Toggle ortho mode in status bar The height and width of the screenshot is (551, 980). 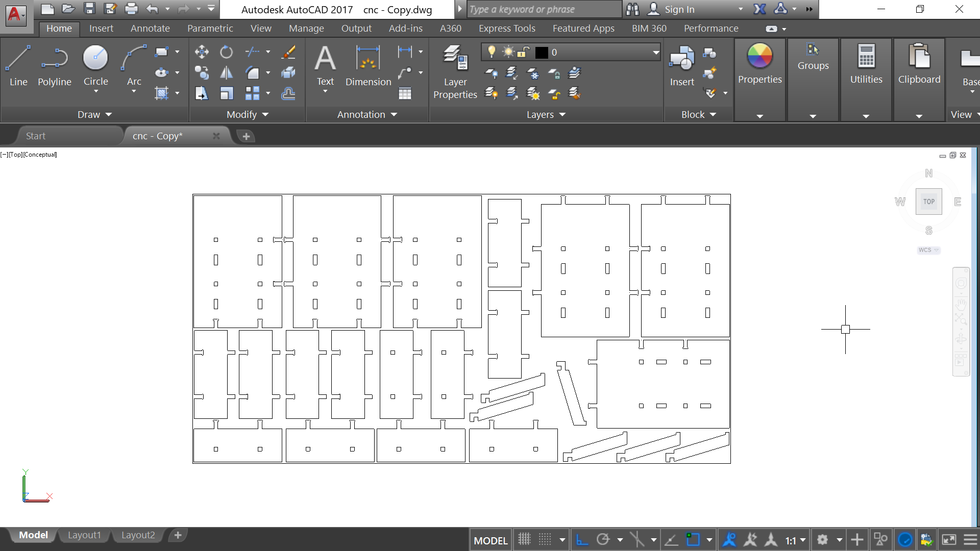pyautogui.click(x=582, y=539)
